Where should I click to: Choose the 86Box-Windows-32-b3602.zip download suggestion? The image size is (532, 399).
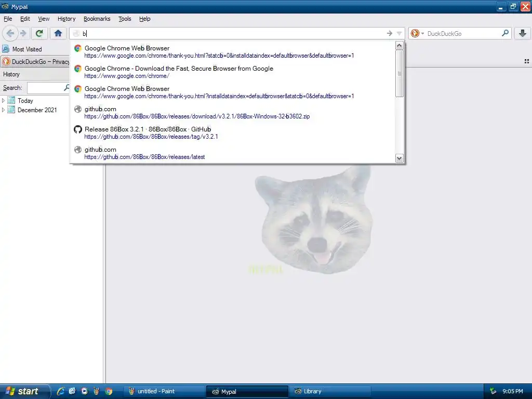pos(233,113)
